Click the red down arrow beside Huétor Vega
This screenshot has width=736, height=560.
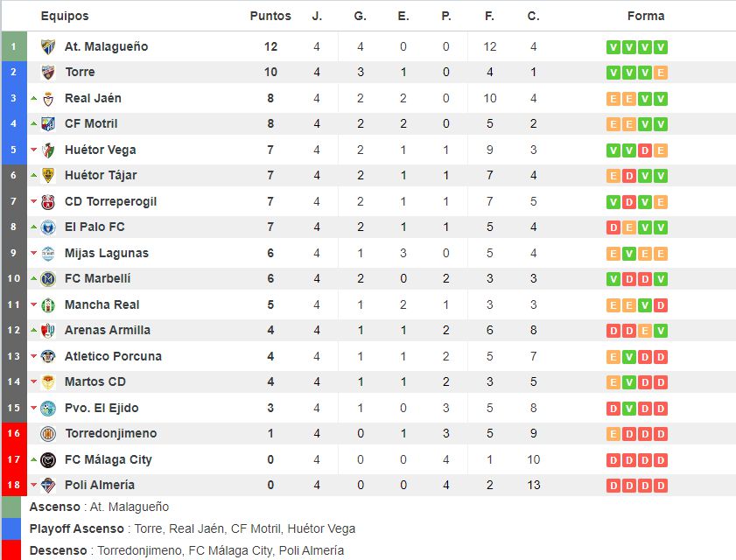(34, 150)
